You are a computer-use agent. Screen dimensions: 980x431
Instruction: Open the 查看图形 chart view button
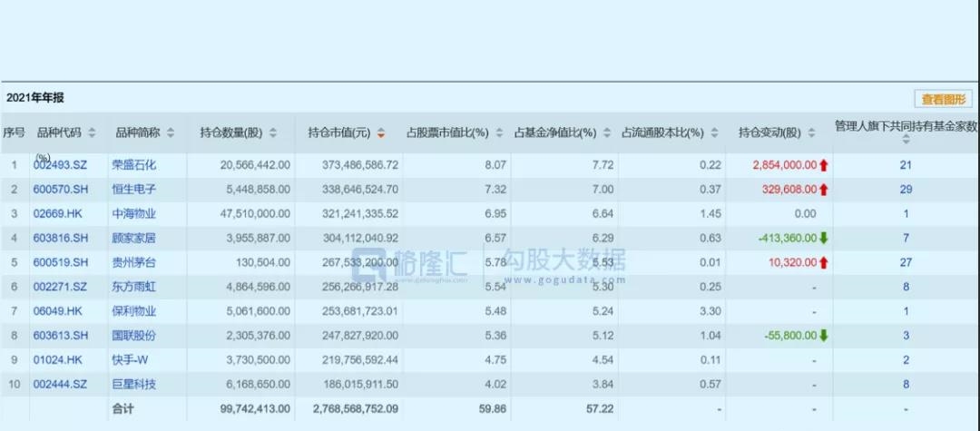point(943,99)
